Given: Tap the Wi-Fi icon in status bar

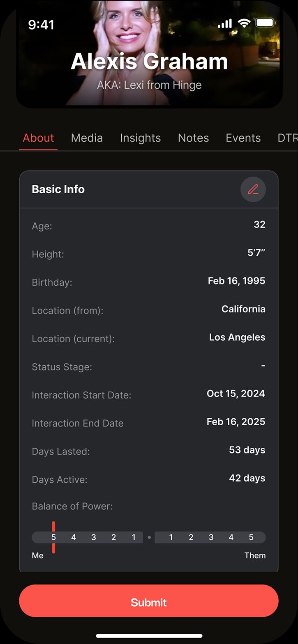Looking at the screenshot, I should [244, 23].
